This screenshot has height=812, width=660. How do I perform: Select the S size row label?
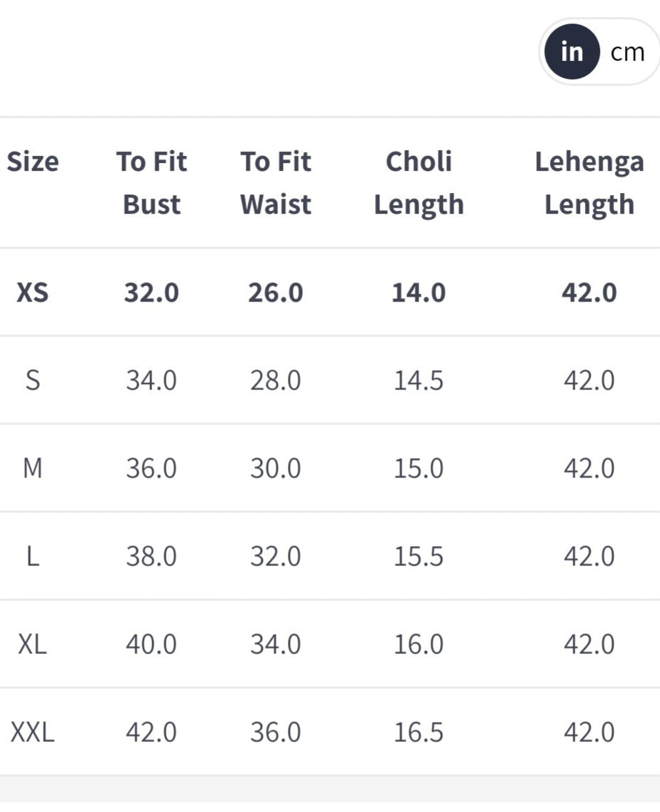click(33, 380)
